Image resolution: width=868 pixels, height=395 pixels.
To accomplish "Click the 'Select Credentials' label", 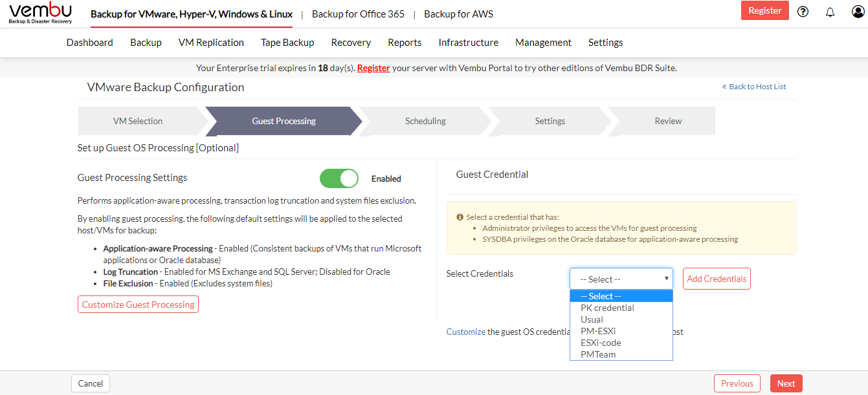I will [x=480, y=273].
